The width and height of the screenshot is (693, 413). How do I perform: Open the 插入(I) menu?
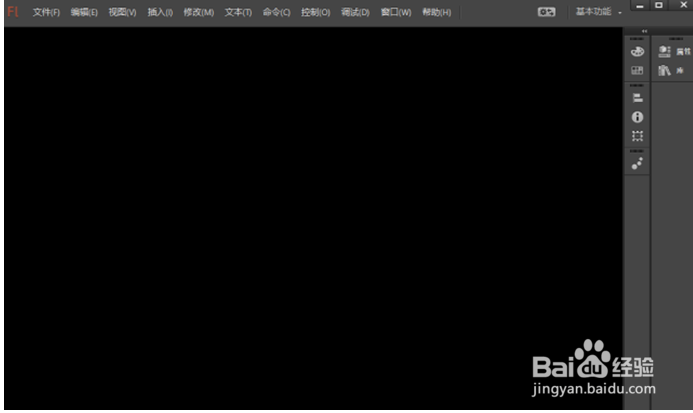tap(160, 12)
